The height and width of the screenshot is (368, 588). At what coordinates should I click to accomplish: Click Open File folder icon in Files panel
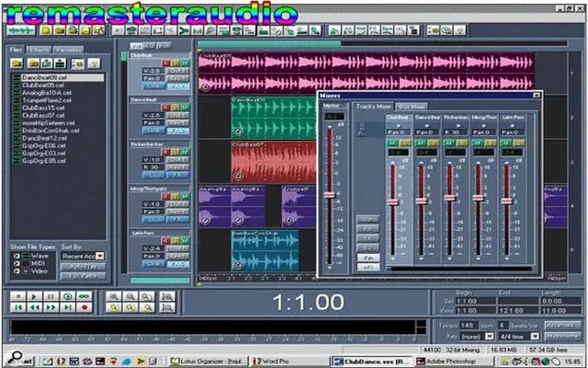tap(17, 63)
